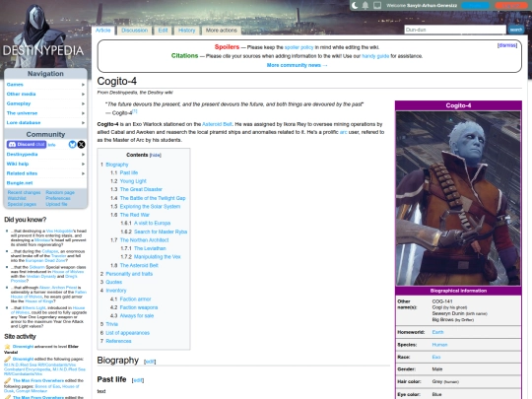Expand the Wiki help menu

coord(45,164)
